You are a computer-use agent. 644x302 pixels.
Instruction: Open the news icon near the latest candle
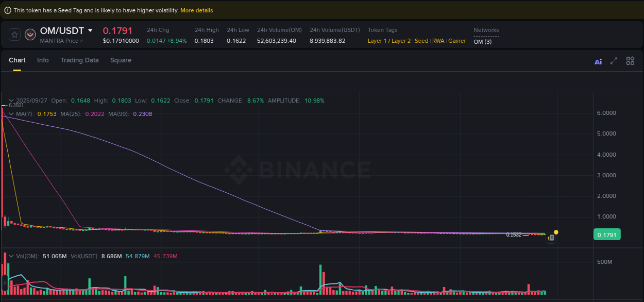551,238
